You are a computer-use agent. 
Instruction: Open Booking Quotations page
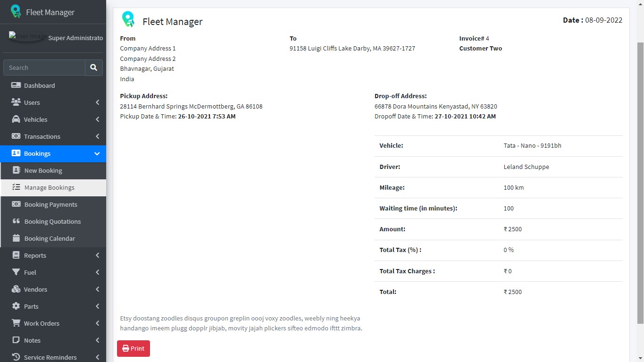point(53,221)
